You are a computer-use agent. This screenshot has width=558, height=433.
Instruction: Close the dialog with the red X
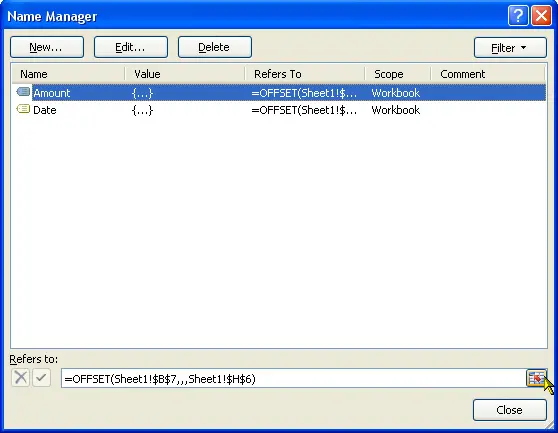tap(541, 16)
